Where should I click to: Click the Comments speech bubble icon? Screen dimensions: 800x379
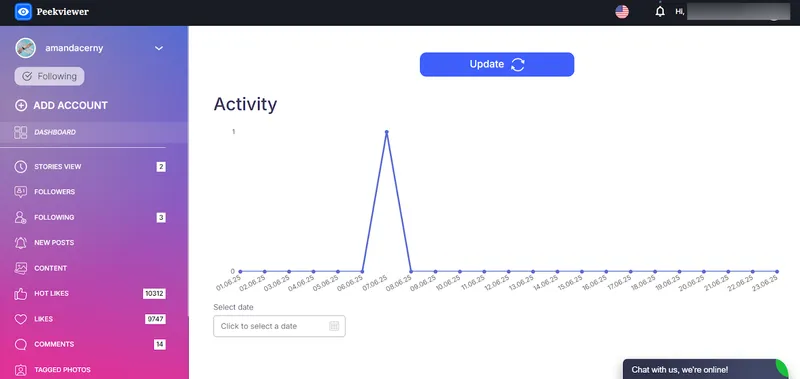coord(20,344)
